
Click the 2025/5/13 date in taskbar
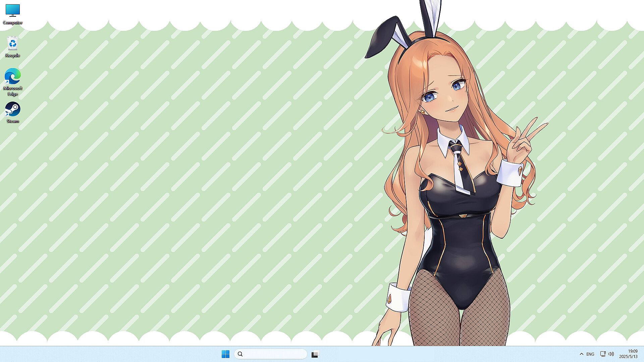tap(628, 357)
